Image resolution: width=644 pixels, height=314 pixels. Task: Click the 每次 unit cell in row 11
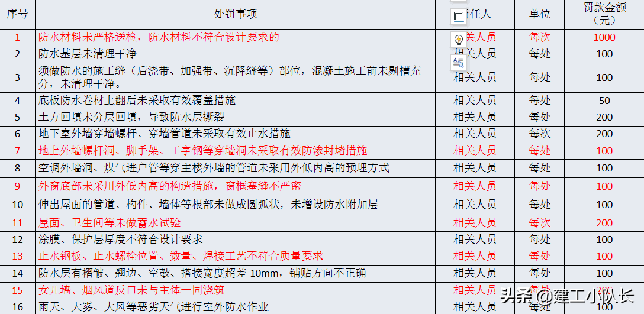click(x=539, y=223)
